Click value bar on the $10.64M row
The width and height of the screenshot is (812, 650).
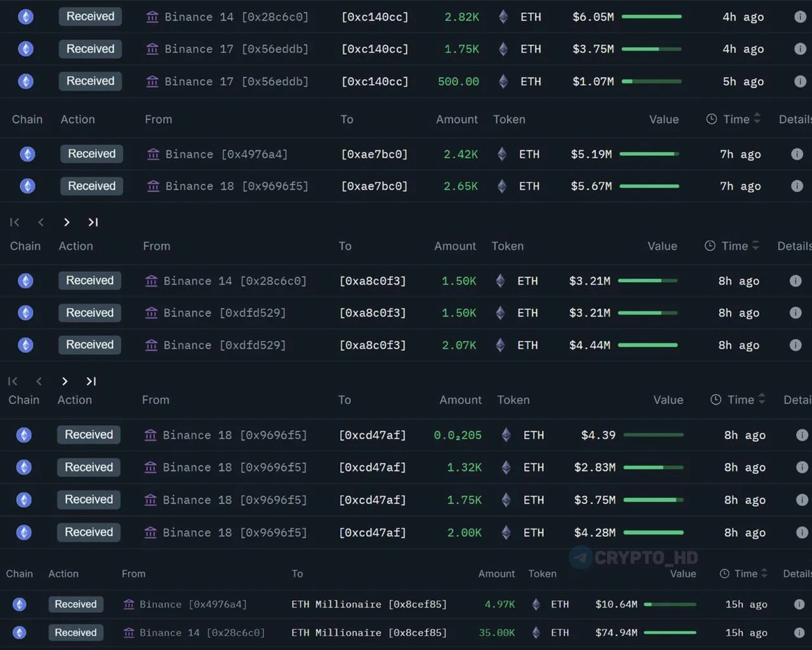670,604
